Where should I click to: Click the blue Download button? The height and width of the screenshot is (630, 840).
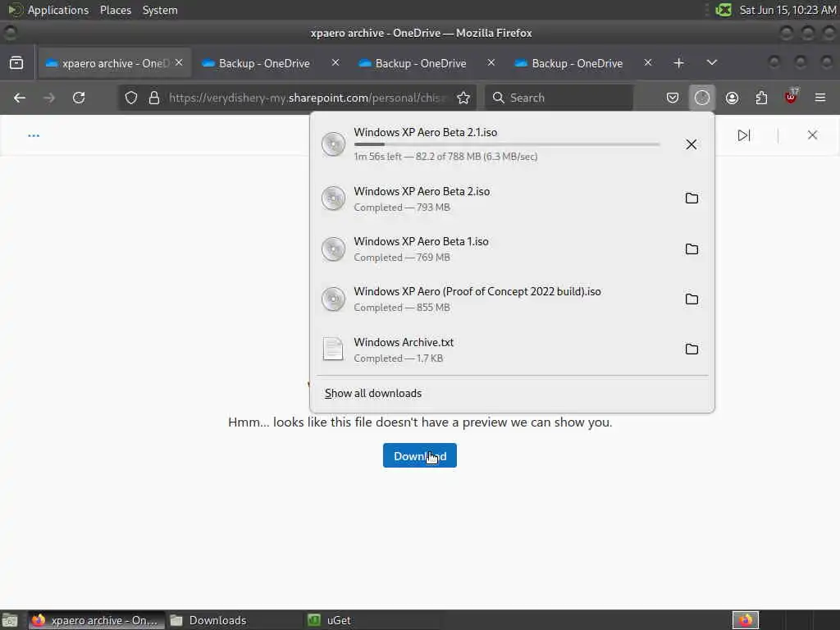pos(419,455)
